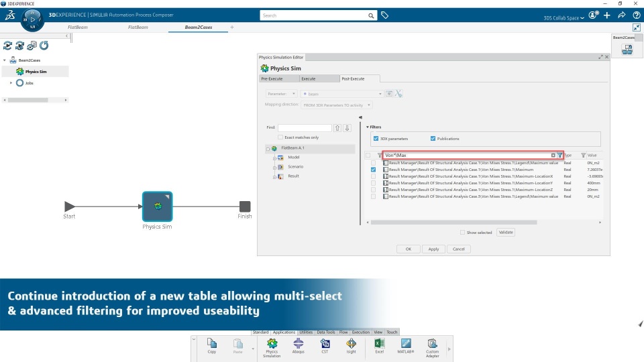Open the 3DS Collab Space dropdown
This screenshot has height=362, width=644.
click(x=563, y=17)
